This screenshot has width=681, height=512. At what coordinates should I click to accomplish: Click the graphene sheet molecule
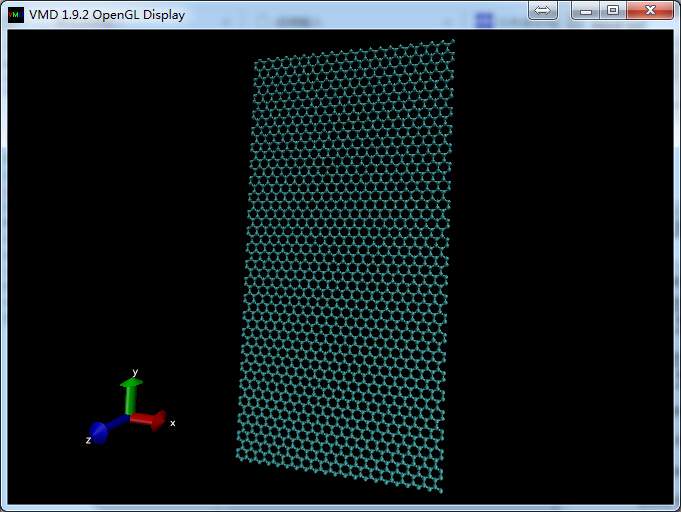(x=346, y=266)
